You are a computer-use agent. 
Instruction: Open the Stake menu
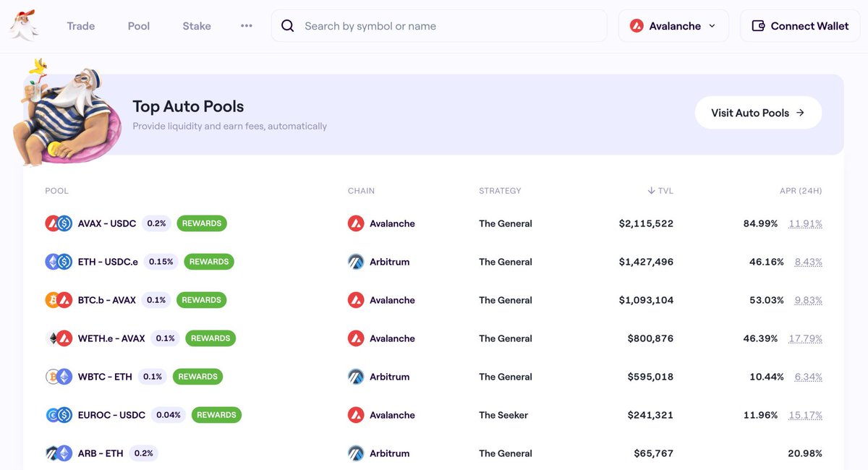click(197, 26)
